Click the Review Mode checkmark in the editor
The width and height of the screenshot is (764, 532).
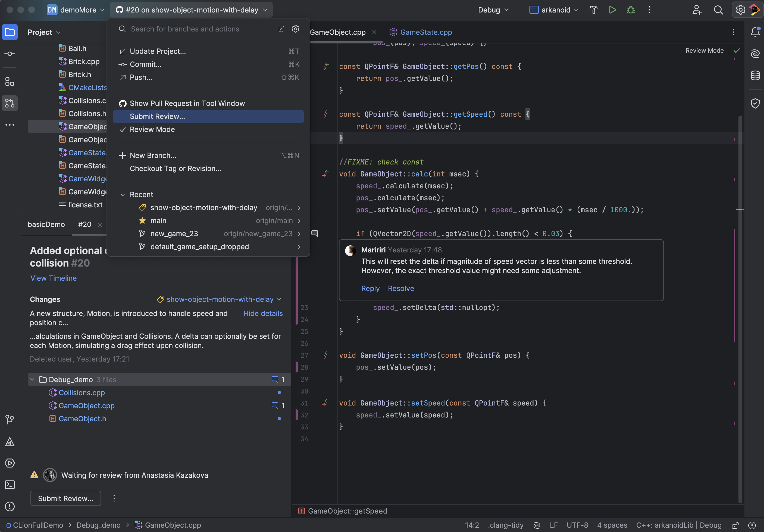click(736, 50)
